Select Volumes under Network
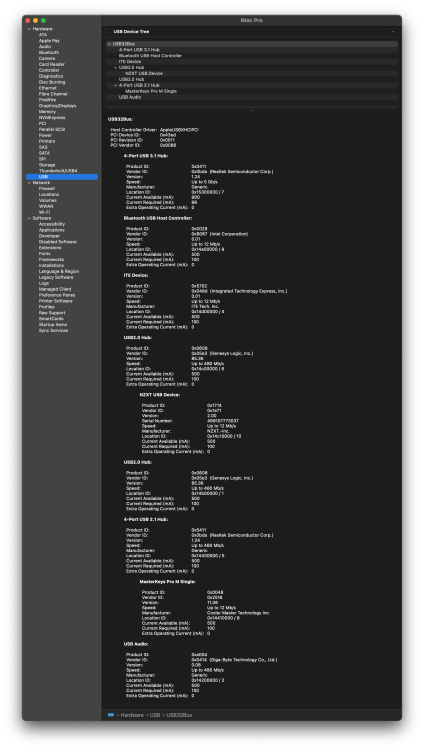 [x=48, y=200]
